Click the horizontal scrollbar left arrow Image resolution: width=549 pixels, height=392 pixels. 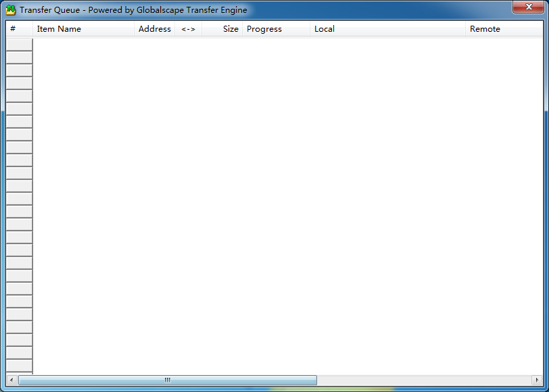(x=11, y=380)
